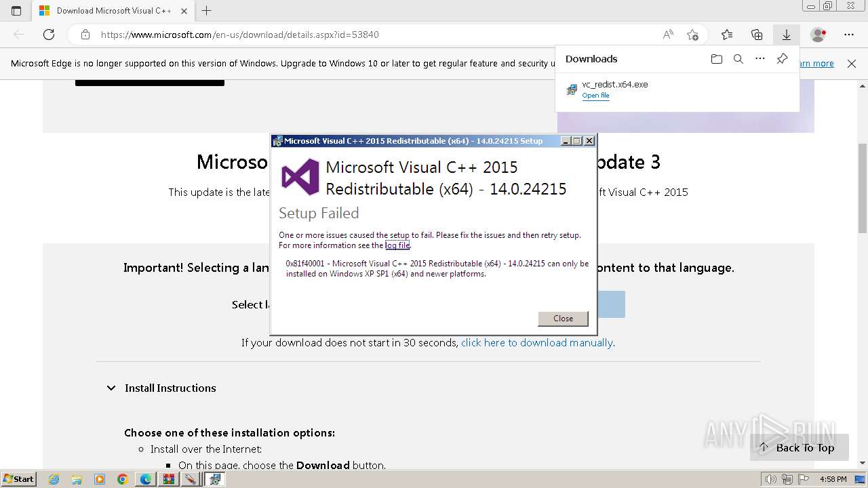Image resolution: width=868 pixels, height=488 pixels.
Task: Click the address bar URL
Action: [x=239, y=35]
